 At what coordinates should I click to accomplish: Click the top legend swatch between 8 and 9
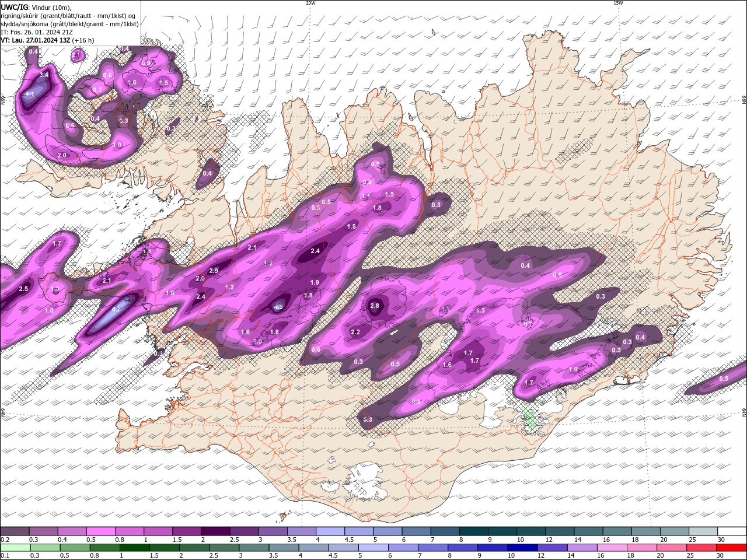click(x=474, y=531)
